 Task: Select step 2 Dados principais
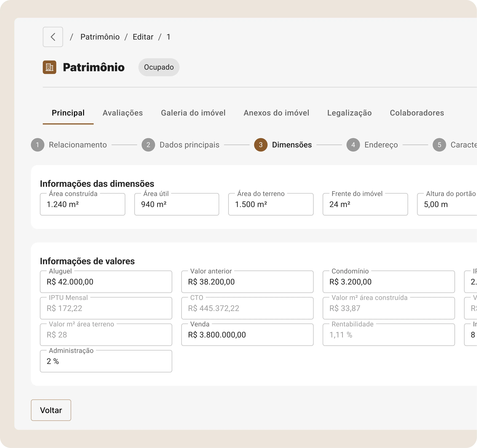tap(189, 145)
